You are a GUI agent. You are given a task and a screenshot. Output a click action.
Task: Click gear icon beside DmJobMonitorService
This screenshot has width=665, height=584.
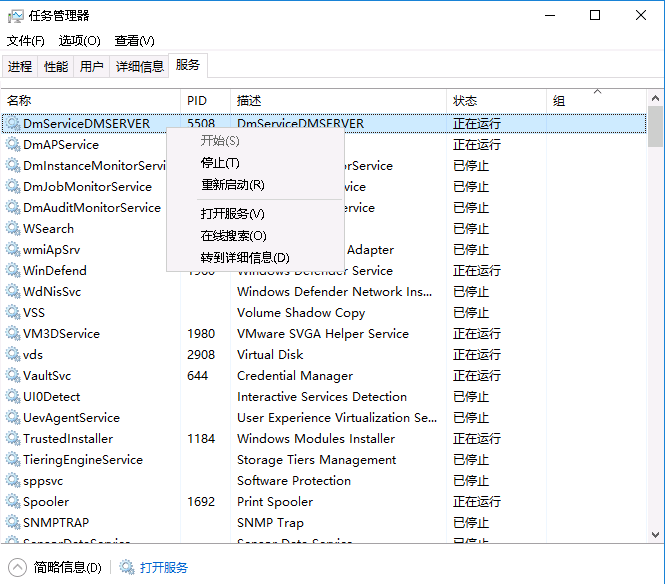13,186
